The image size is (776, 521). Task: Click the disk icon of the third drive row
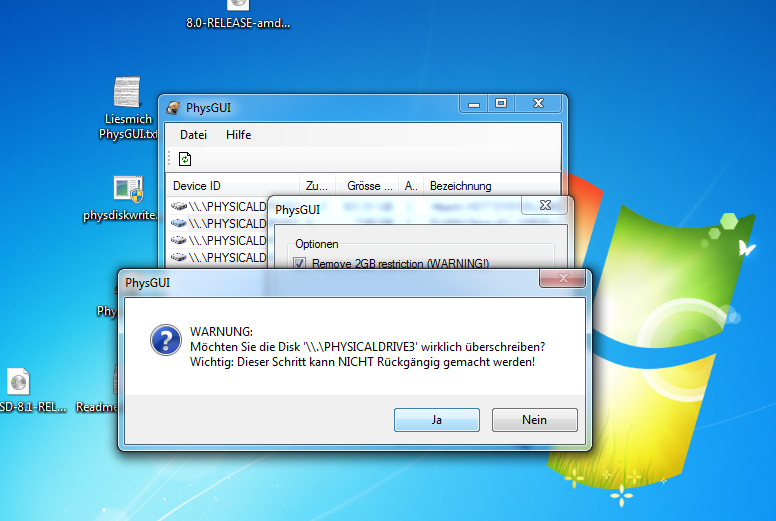(179, 240)
